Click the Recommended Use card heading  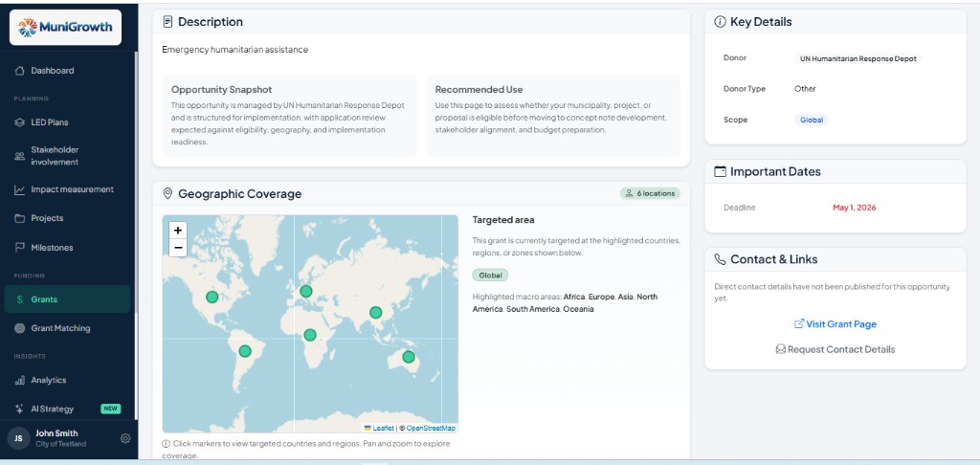(479, 89)
